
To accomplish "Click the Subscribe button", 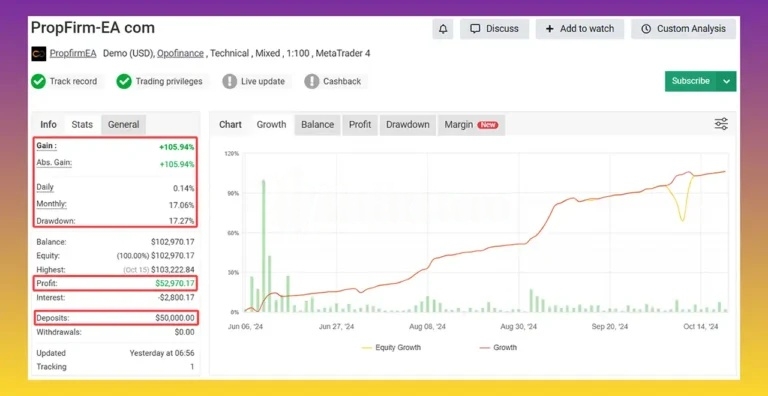I will 691,81.
